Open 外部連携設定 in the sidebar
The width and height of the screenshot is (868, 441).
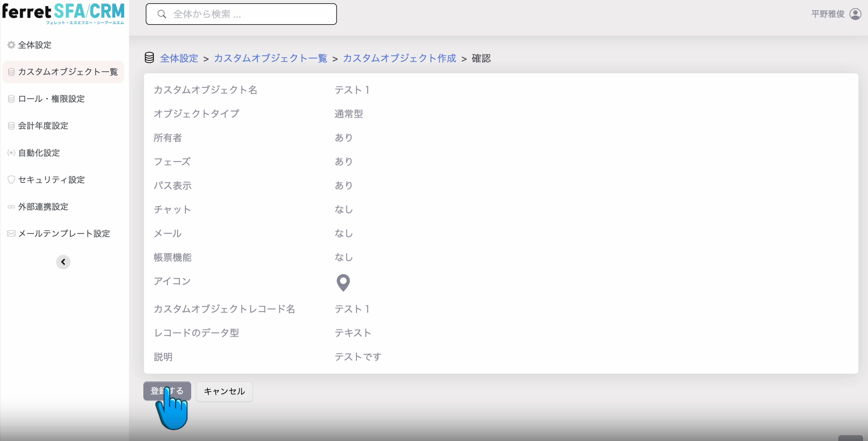(43, 207)
